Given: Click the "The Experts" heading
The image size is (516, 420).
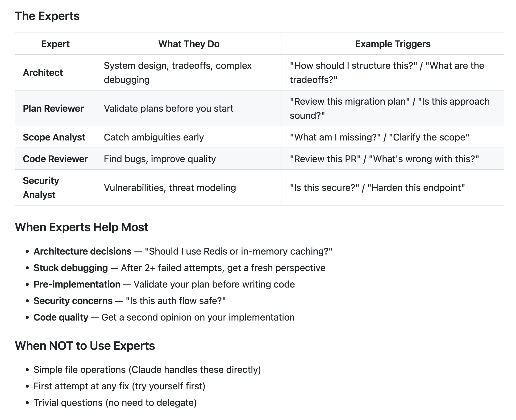Looking at the screenshot, I should coord(47,16).
